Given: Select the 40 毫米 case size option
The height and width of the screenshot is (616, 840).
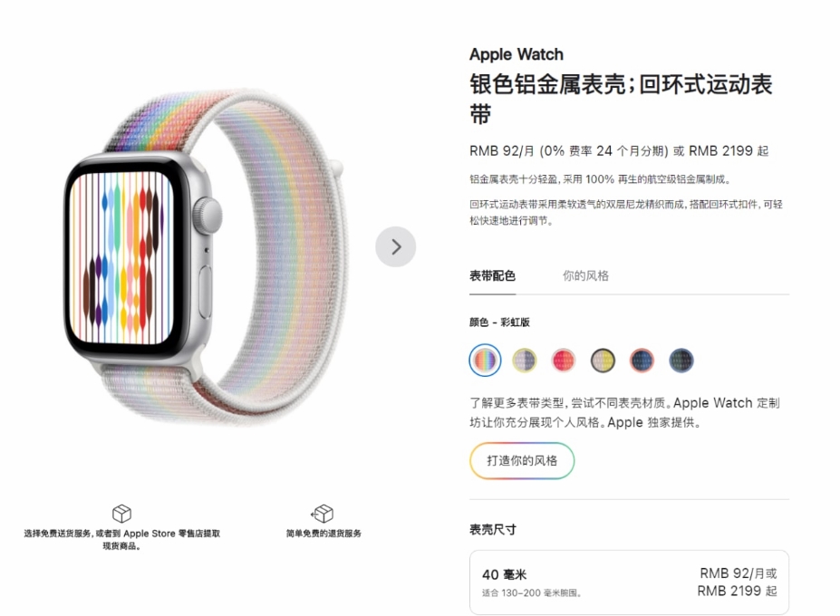Looking at the screenshot, I should click(629, 582).
